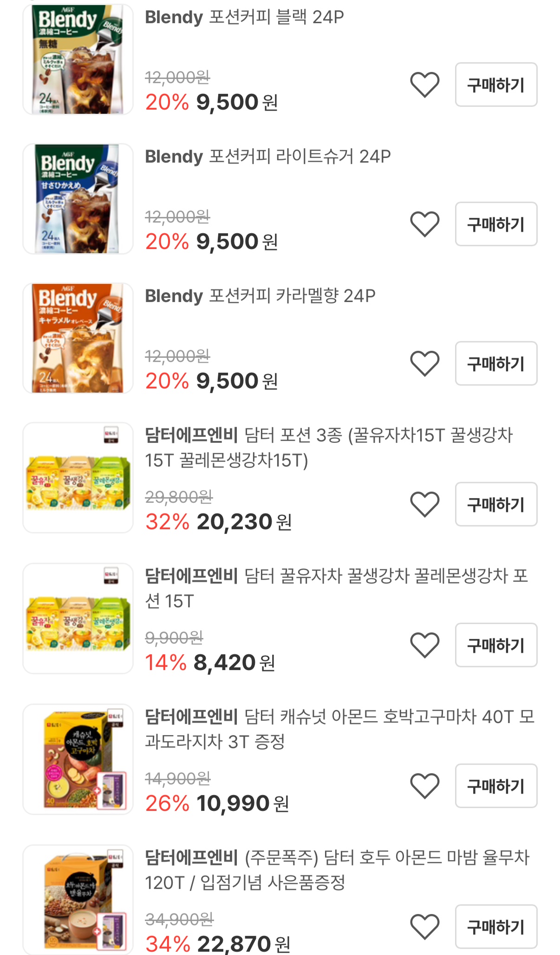Open the 담터 포션 3종 product title
Viewport: 560px width, 955px height.
pos(328,448)
